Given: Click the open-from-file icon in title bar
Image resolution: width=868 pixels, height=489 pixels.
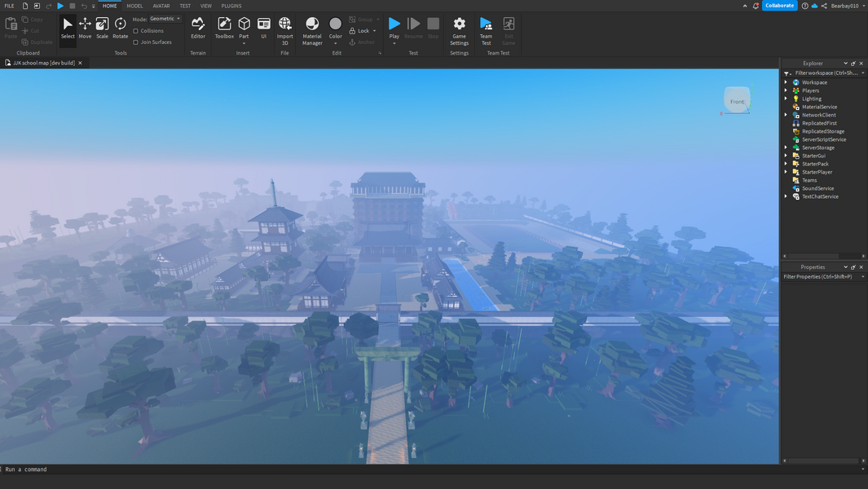Looking at the screenshot, I should [x=37, y=6].
